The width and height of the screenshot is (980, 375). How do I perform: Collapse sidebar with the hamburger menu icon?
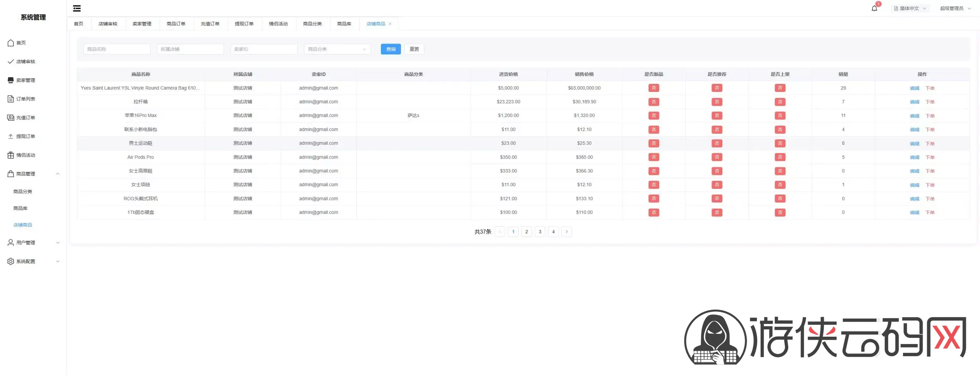[77, 8]
